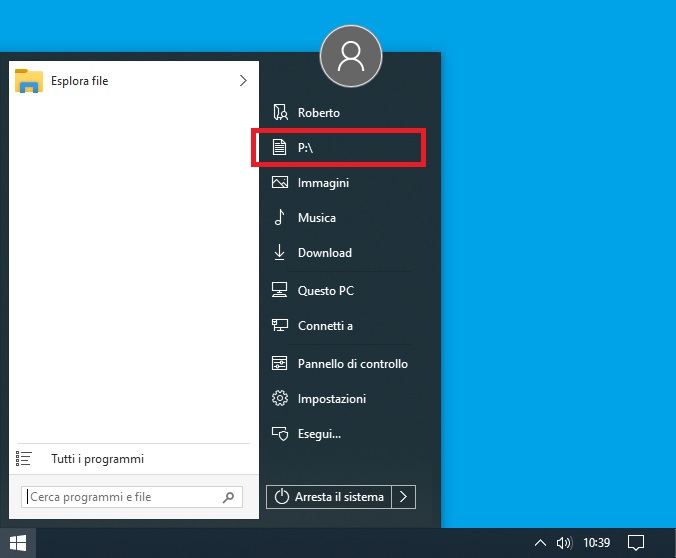Open Pannello di controllo

[x=353, y=364]
